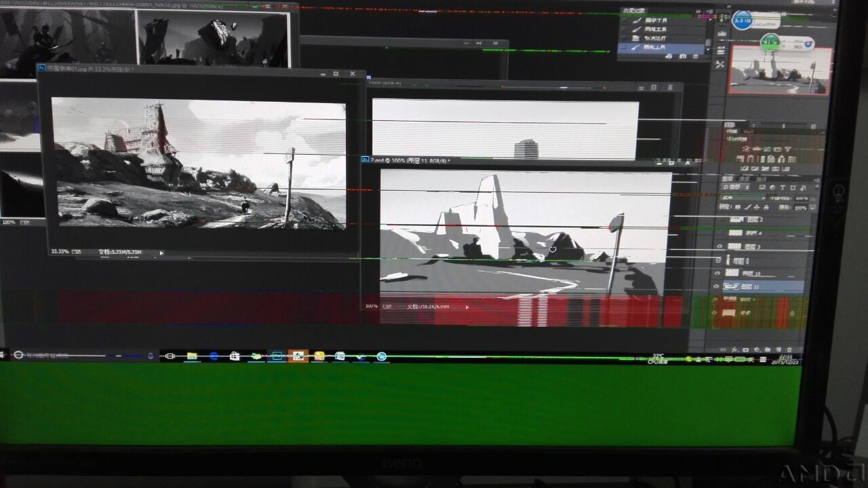Open the tool presets crossed-tools dock icon

pos(720,64)
